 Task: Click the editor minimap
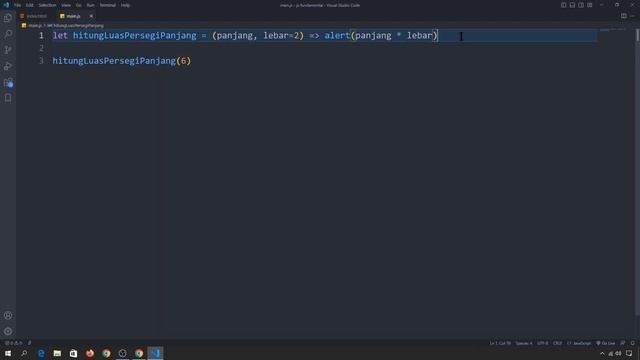[x=612, y=30]
